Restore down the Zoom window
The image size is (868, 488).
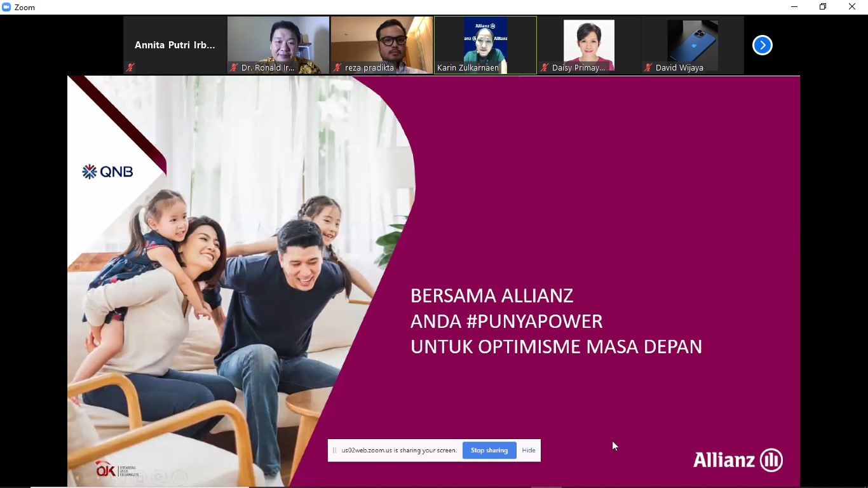click(823, 7)
